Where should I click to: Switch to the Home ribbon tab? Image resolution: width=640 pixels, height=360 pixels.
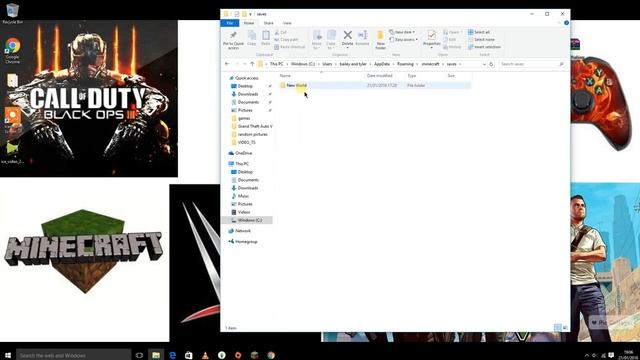[x=249, y=23]
